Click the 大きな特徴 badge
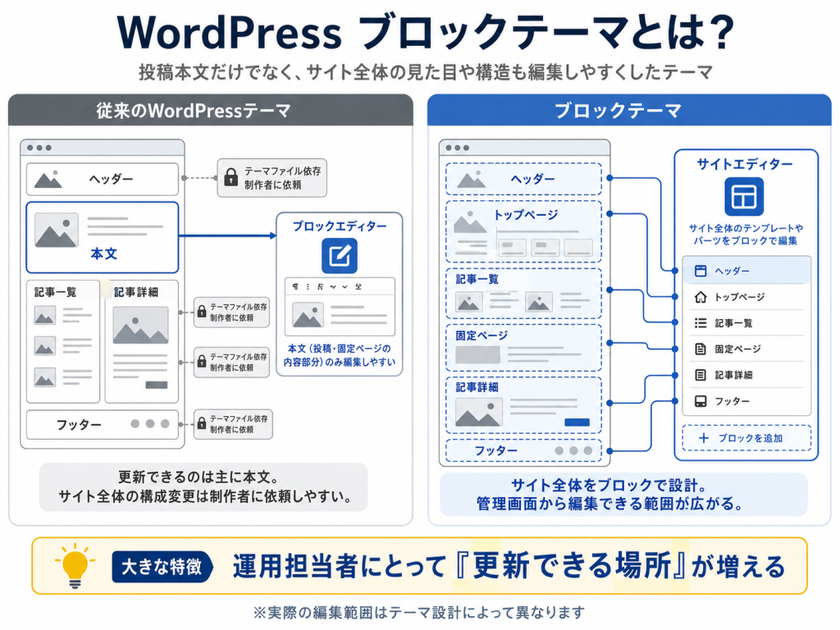This screenshot has height=630, width=840. 162,566
